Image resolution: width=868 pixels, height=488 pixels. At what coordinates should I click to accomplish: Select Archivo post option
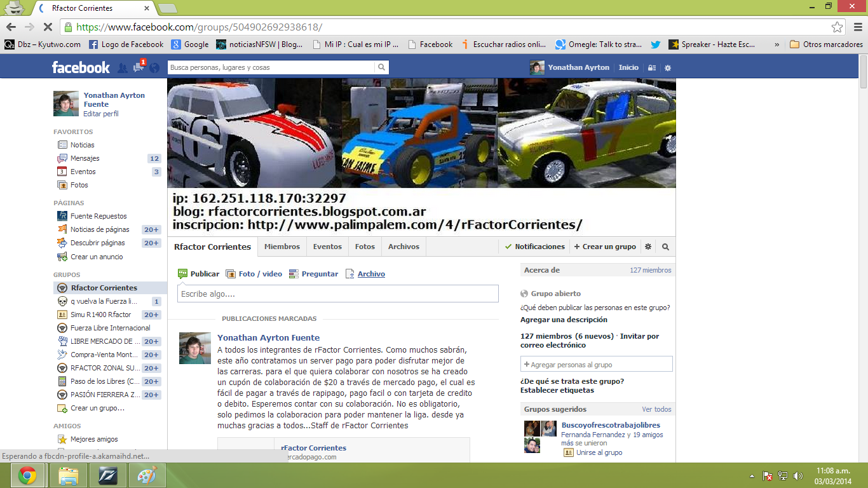coord(365,274)
